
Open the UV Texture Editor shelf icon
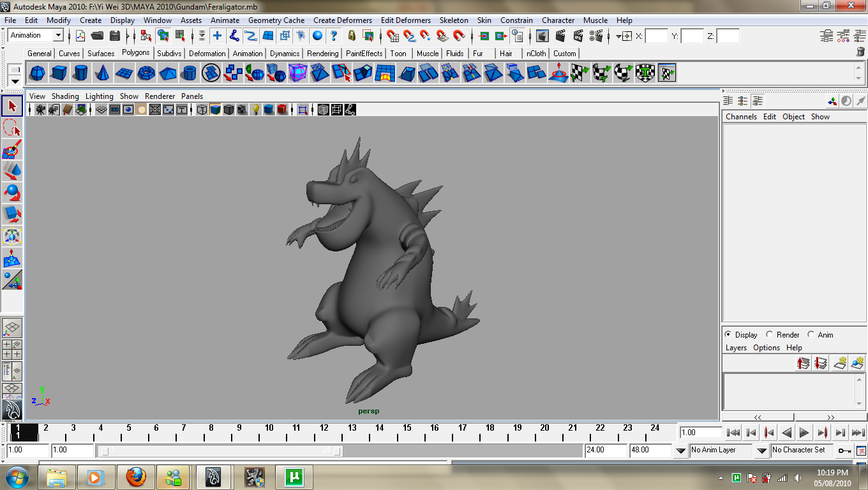pos(667,73)
